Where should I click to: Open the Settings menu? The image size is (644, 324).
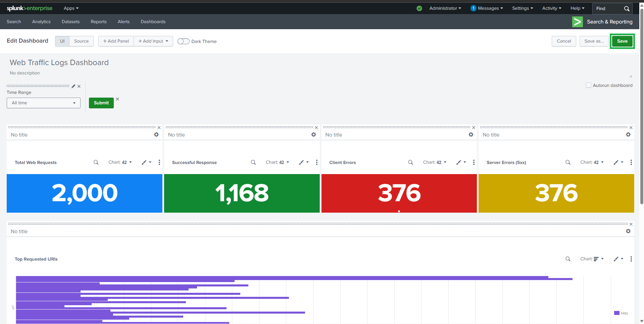point(522,8)
